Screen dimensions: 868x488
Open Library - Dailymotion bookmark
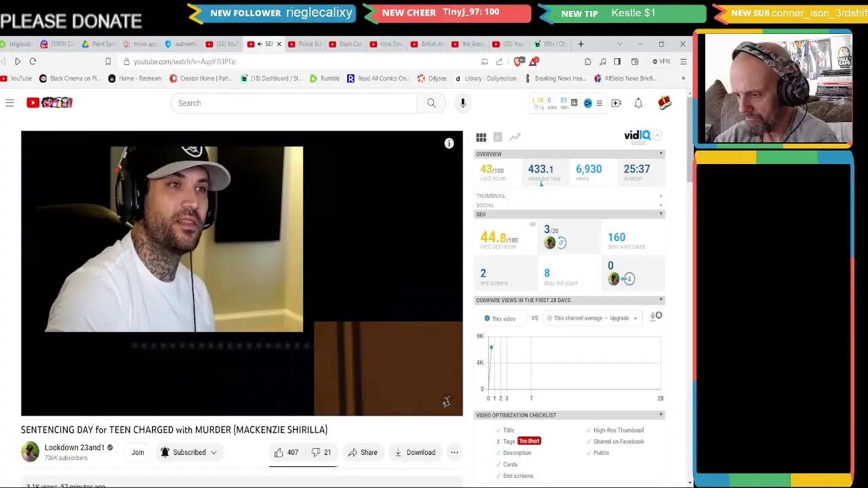point(486,79)
